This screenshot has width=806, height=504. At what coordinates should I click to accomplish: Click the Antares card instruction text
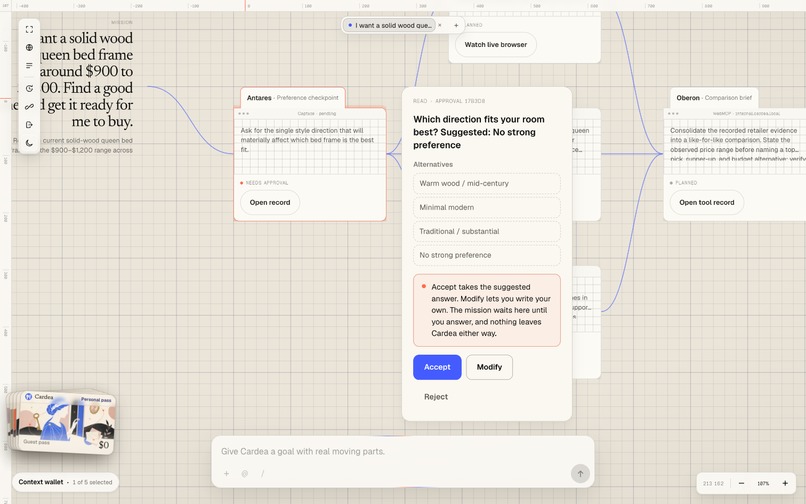coord(307,140)
